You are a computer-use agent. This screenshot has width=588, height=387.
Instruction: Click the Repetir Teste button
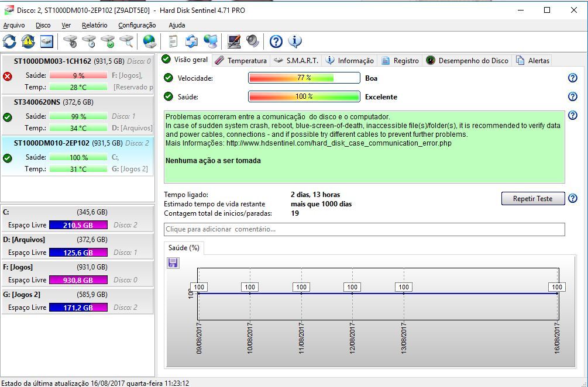click(533, 199)
